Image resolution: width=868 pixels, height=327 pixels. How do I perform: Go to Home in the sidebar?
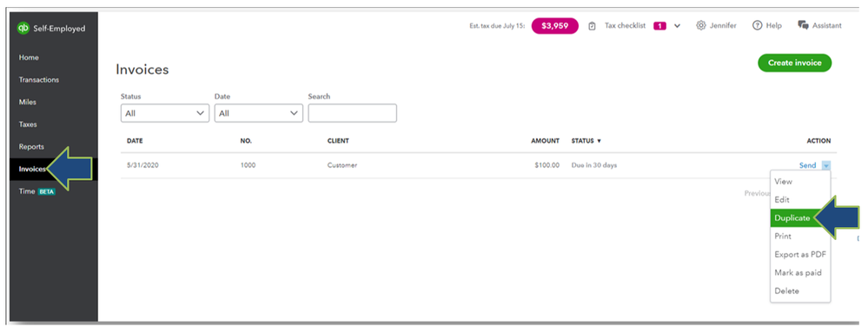(29, 57)
